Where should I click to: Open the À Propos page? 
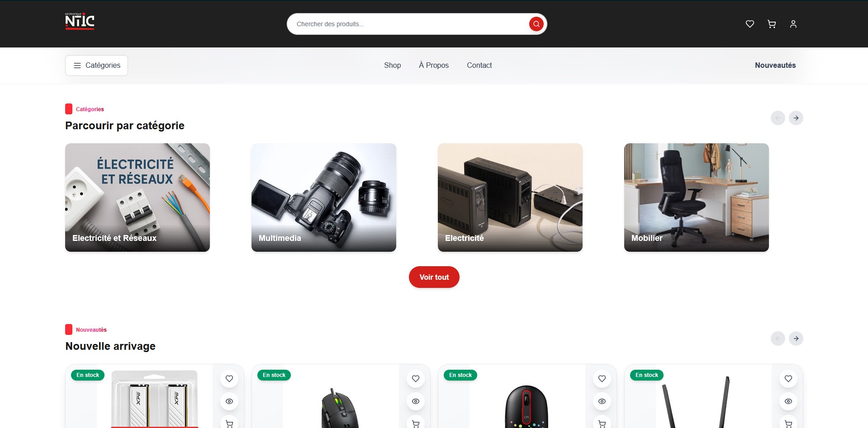(x=433, y=66)
